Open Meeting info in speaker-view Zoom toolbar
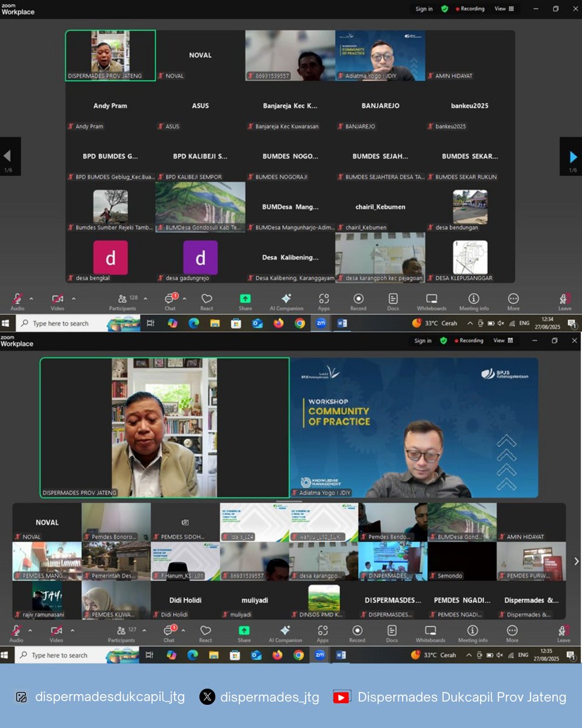Screen dimensions: 582x728 click(472, 633)
